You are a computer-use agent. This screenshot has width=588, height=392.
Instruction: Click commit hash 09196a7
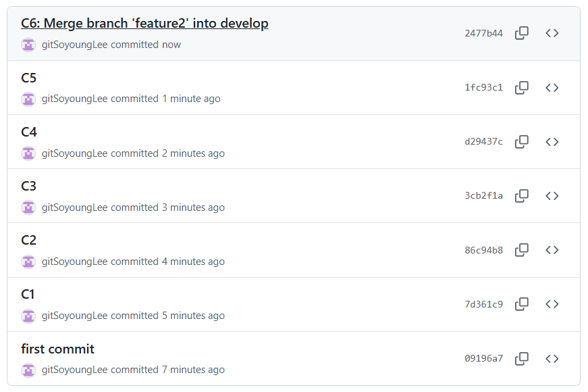point(483,358)
